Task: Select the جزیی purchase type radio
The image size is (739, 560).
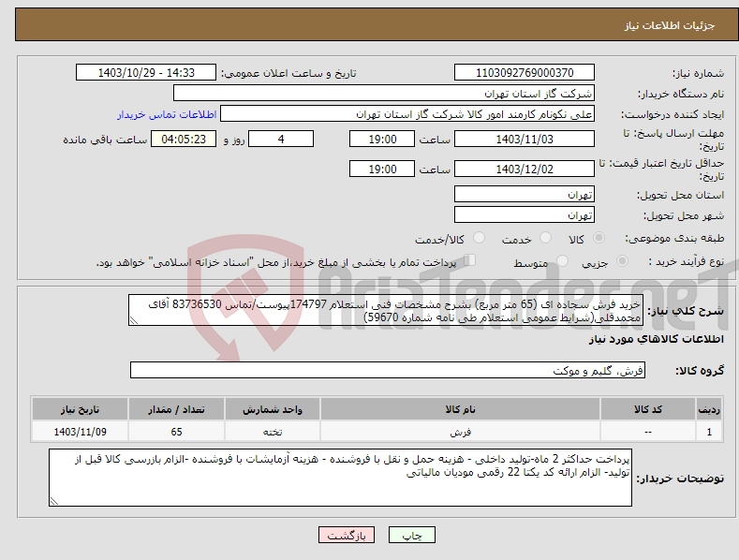Action: tap(622, 260)
